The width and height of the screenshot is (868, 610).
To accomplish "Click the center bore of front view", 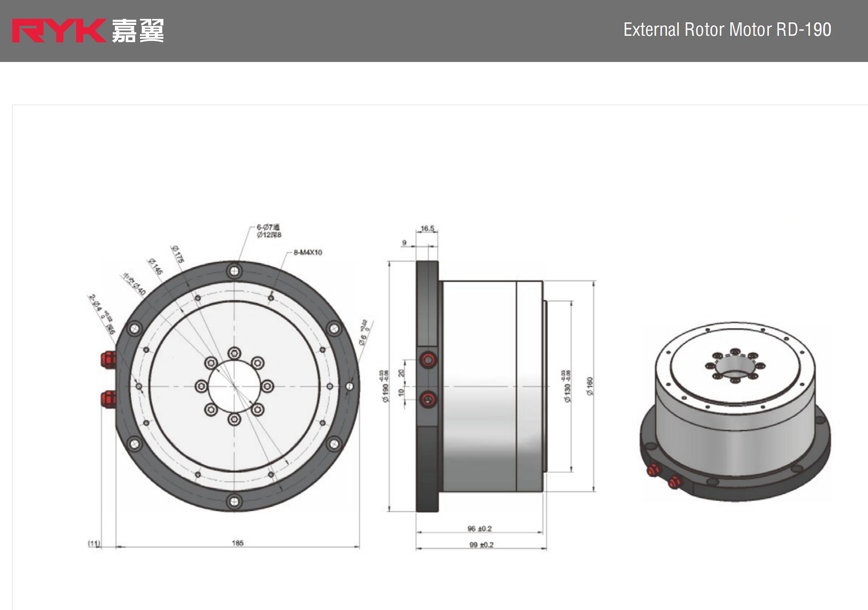I will tap(234, 386).
